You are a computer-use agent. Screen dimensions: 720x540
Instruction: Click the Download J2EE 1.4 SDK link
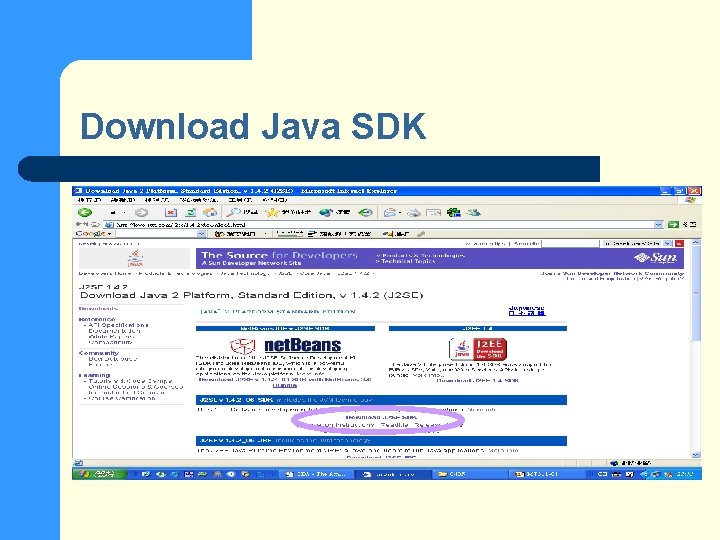click(478, 380)
